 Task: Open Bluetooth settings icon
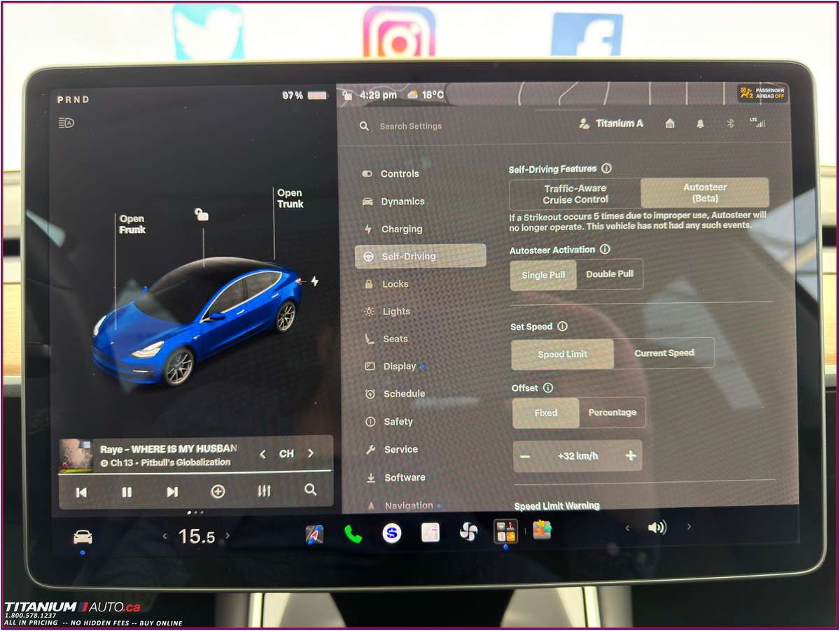(729, 123)
